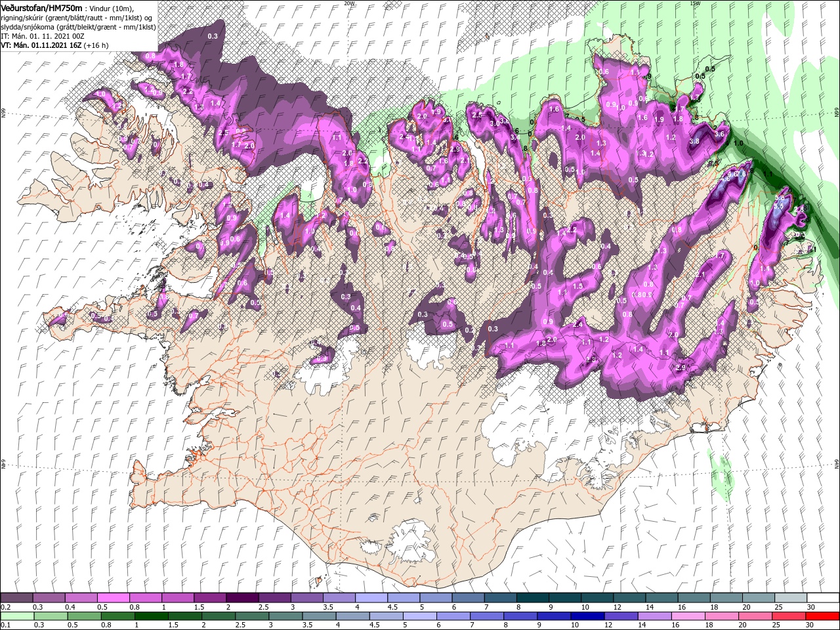Click the '3.8' precipitation value on the map
This screenshot has width=840, height=630.
[x=696, y=141]
